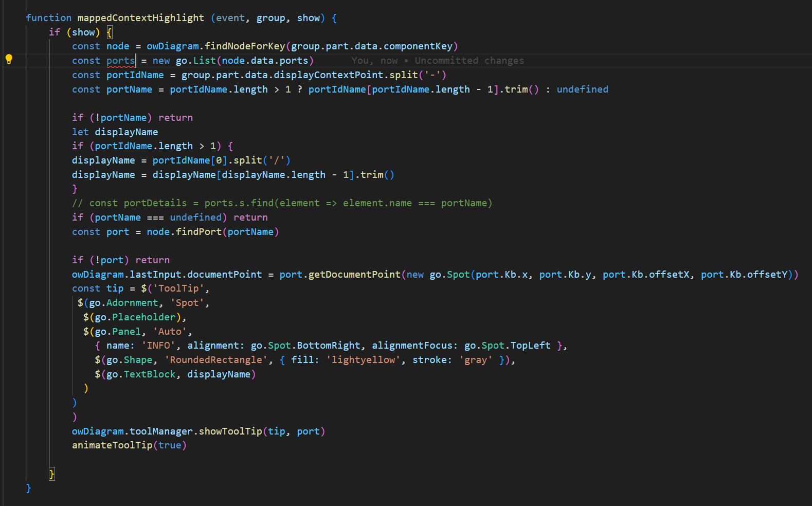Click the 'if (!portName) return' line
Screen dimensions: 812x506
[x=133, y=118]
